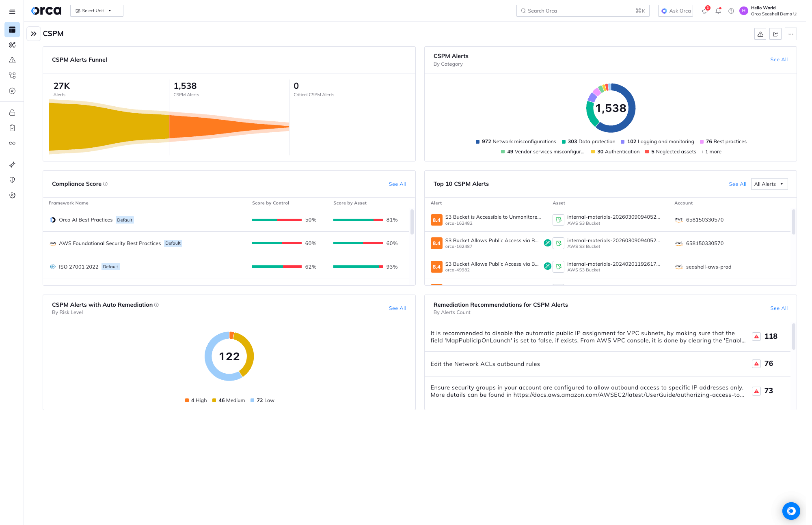Open AWS Foundational Security Best Practices row
The width and height of the screenshot is (812, 525).
pyautogui.click(x=226, y=243)
